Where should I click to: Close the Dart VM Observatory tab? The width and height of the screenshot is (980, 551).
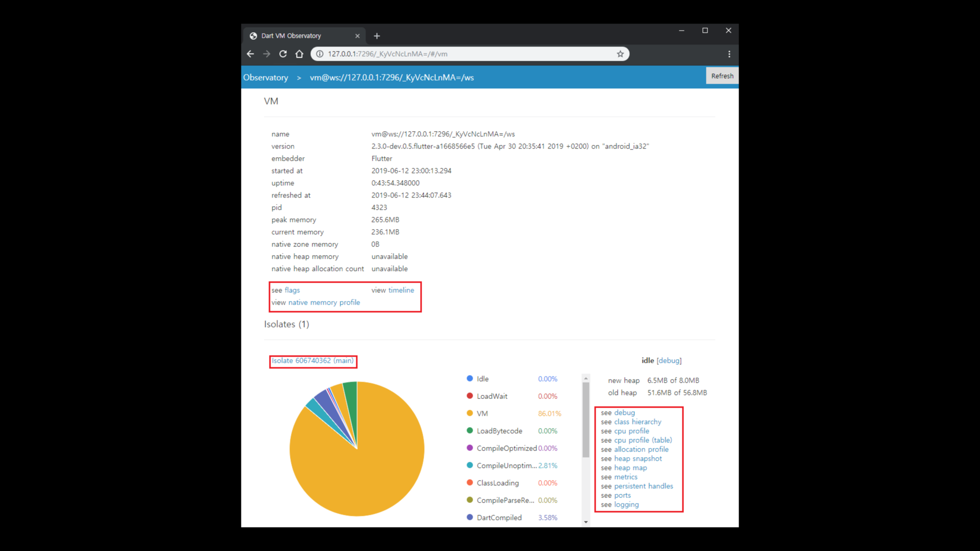357,36
